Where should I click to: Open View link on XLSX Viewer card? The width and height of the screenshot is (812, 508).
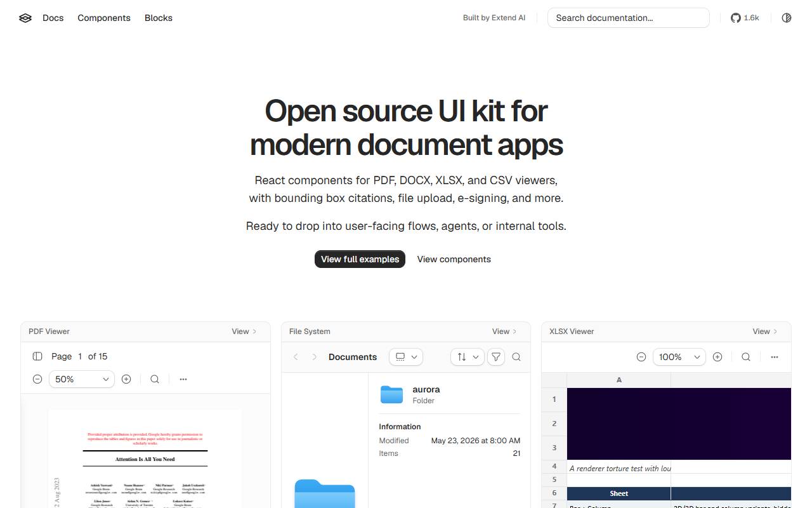click(x=765, y=331)
